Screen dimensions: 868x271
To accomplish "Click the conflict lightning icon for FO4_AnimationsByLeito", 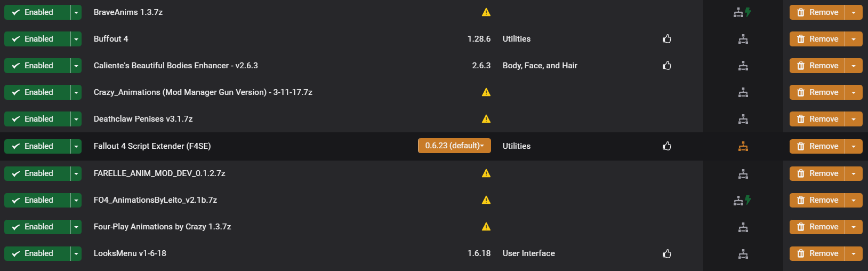I will coord(748,200).
